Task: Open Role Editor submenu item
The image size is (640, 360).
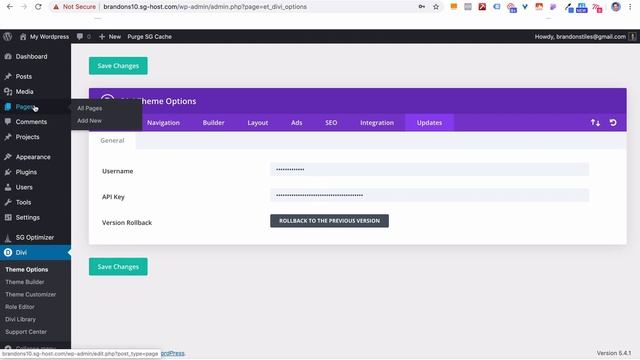Action: coord(20,307)
